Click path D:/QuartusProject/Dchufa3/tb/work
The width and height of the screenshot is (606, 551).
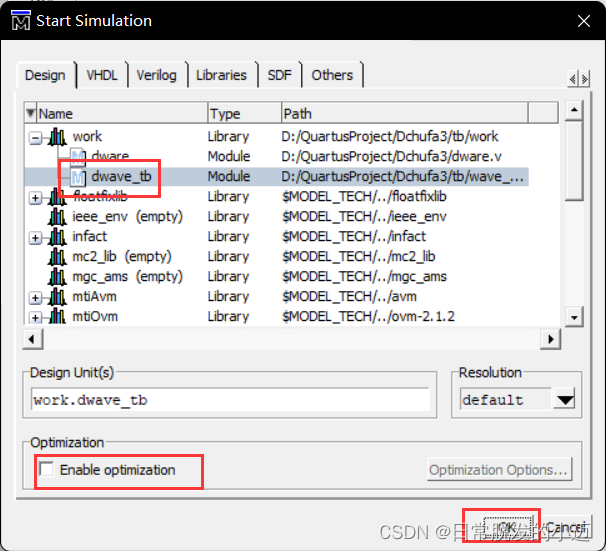[390, 136]
